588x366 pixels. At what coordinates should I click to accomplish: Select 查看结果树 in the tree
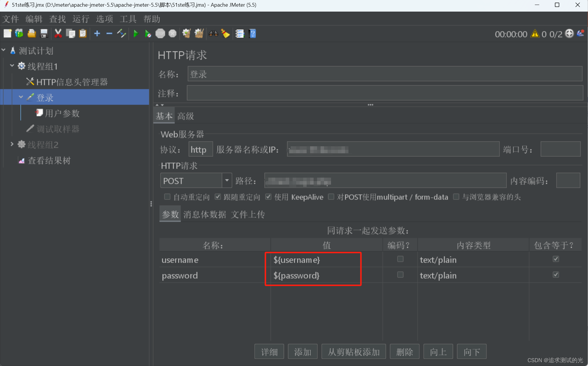tap(45, 160)
